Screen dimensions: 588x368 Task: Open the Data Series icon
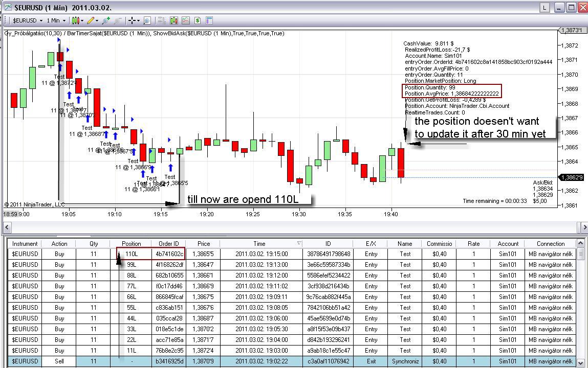pyautogui.click(x=173, y=20)
